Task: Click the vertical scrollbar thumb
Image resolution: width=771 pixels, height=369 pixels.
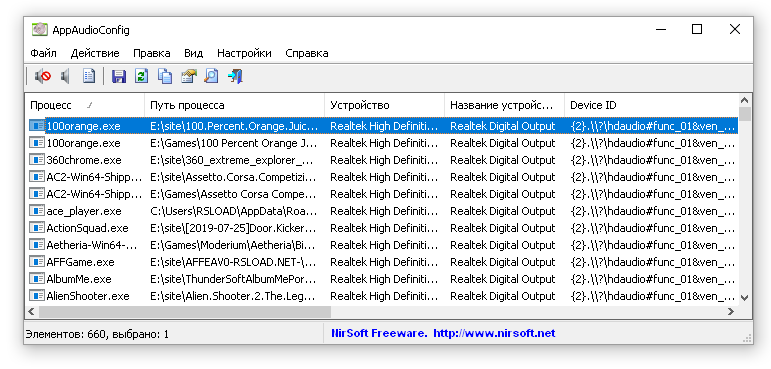Action: click(x=745, y=114)
